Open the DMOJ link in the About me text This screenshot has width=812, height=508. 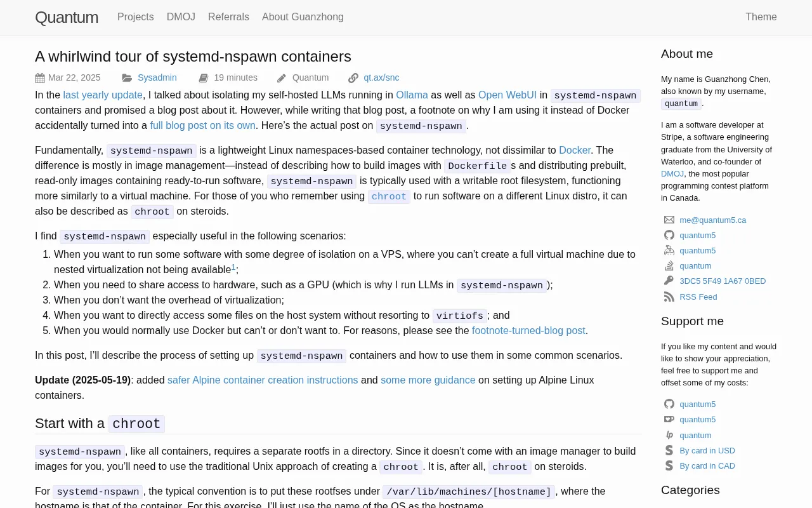[x=672, y=173]
